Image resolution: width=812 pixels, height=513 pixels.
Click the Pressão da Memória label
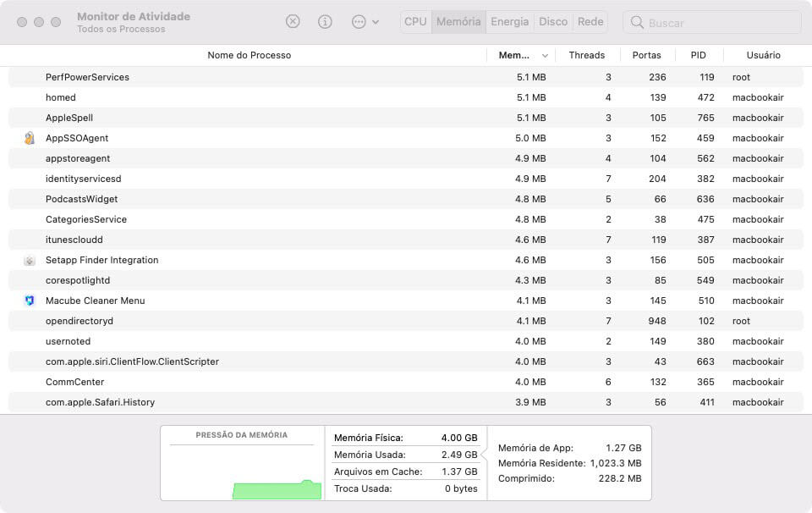[x=241, y=435]
